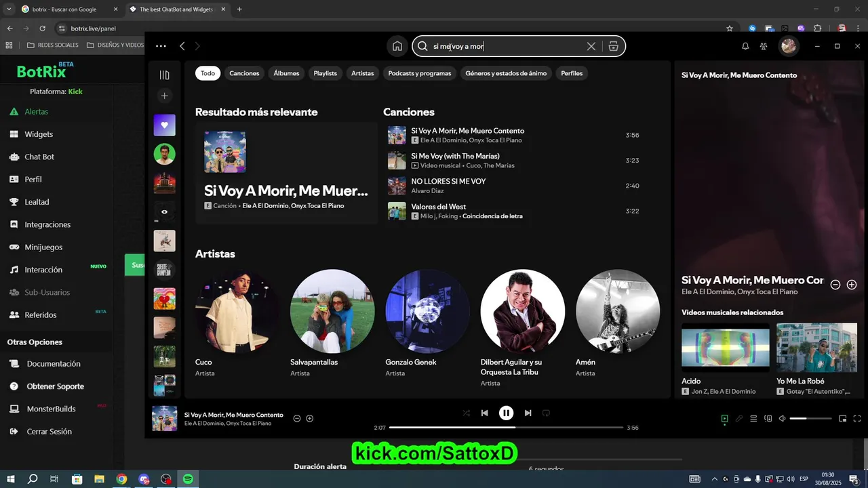
Task: Go to Spotify Home
Action: point(397,46)
